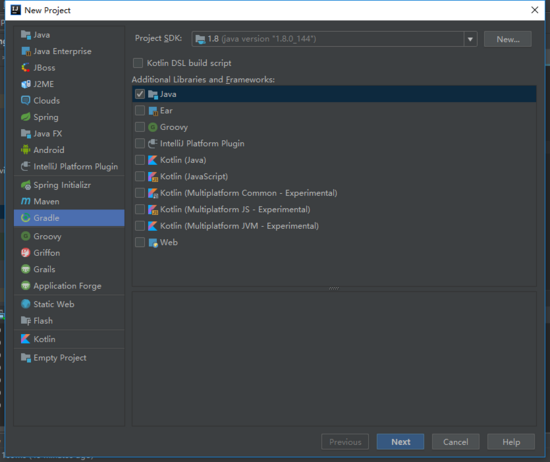Image resolution: width=550 pixels, height=462 pixels.
Task: Pick the Clouds icon in sidebar
Action: point(26,101)
